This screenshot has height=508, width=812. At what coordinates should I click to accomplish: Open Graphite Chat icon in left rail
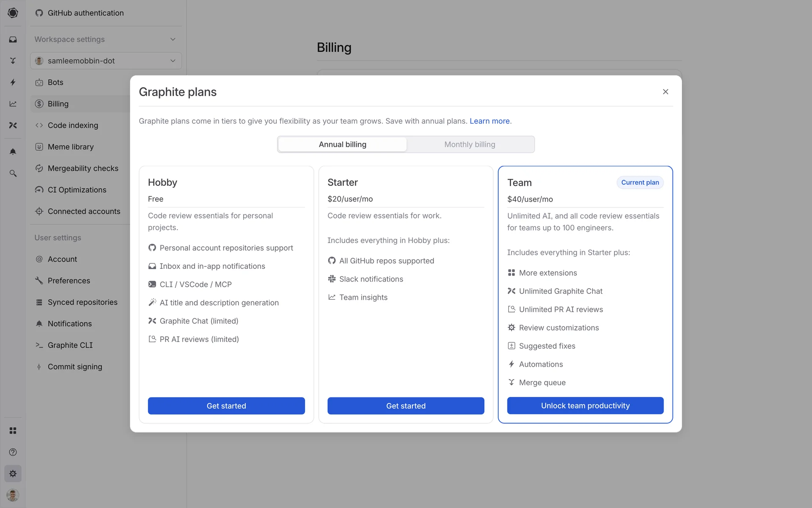tap(13, 125)
